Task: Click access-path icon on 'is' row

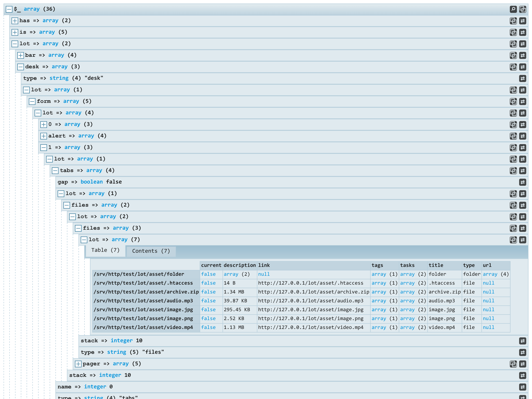Action: [522, 32]
